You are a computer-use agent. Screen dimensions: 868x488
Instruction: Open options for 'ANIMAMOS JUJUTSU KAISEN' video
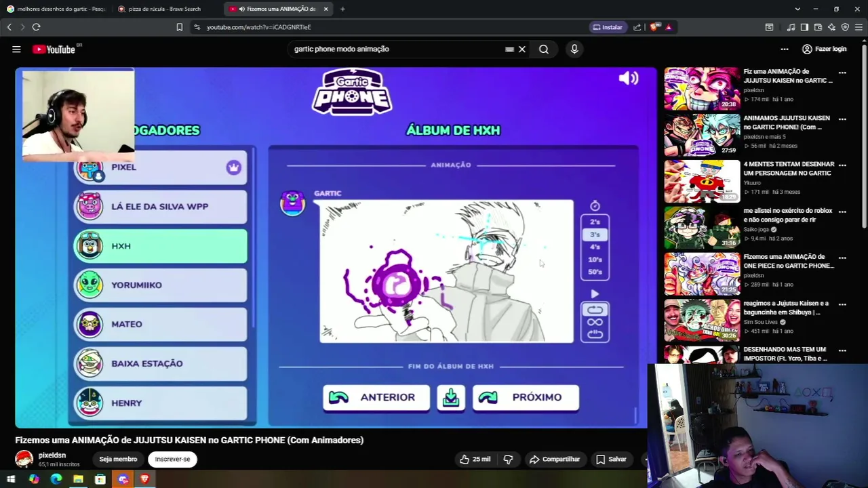click(842, 119)
